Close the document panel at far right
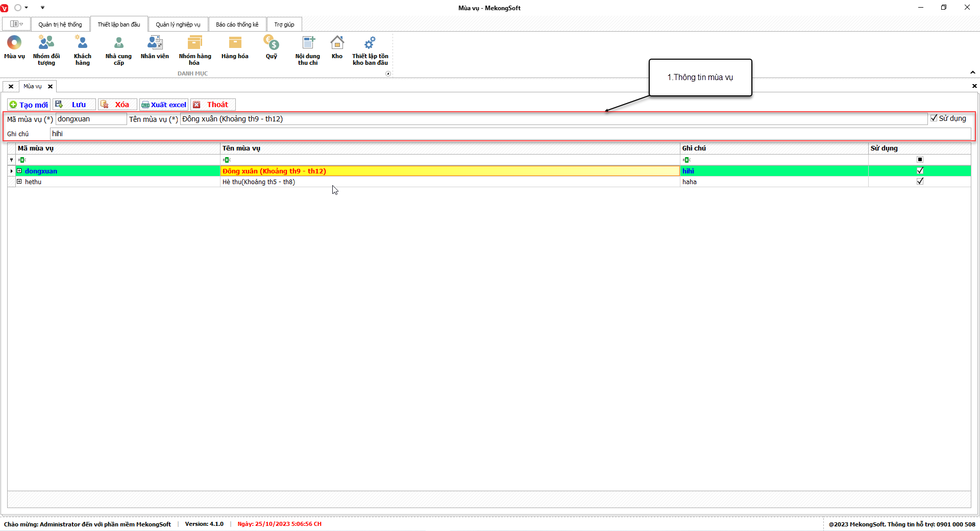Viewport: 980px width, 531px height. click(974, 86)
